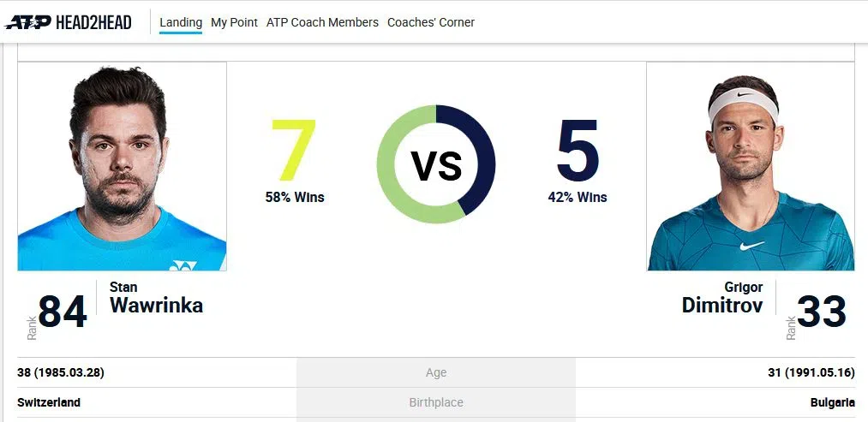Click Wawrinka's rank number 84
This screenshot has width=868, height=422.
pyautogui.click(x=63, y=312)
